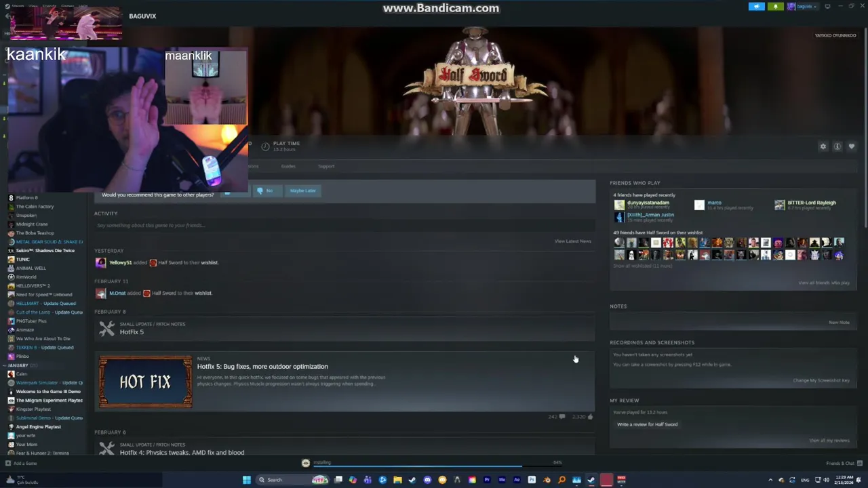Click View all my reviews link
The image size is (868, 488).
point(829,441)
